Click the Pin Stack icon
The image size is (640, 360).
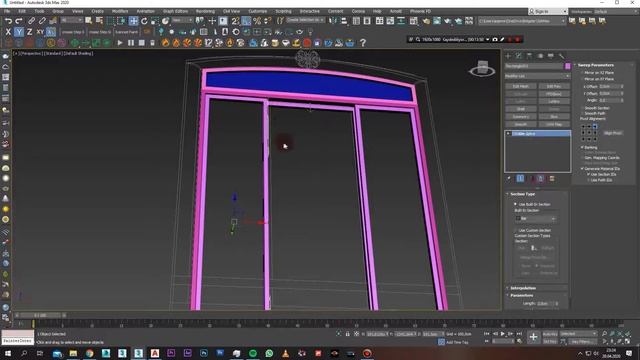[509, 178]
